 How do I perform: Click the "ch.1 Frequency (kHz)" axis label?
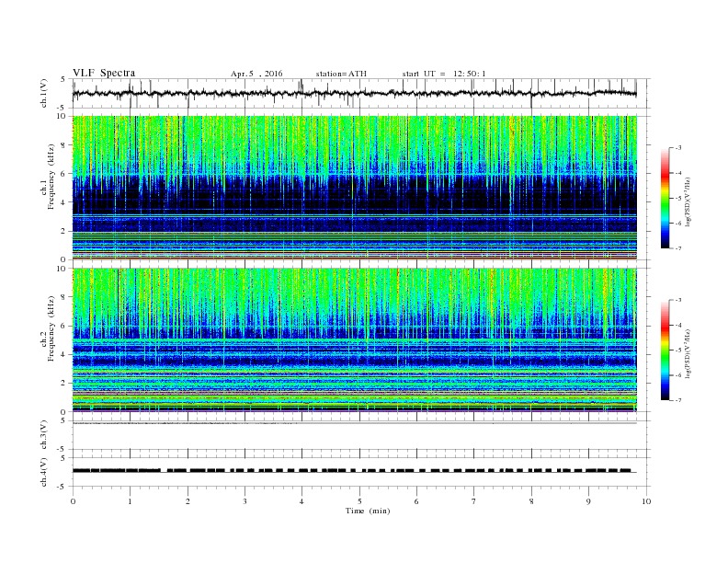coord(48,177)
